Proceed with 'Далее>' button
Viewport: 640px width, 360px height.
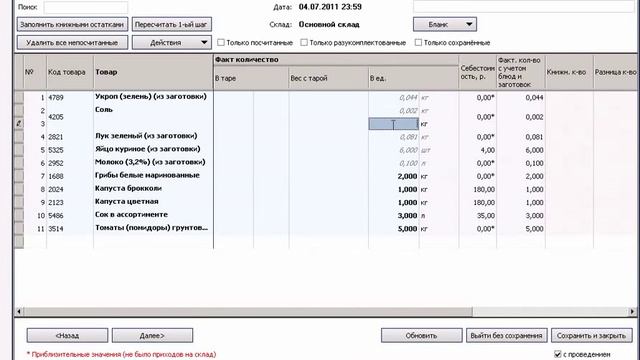pyautogui.click(x=152, y=336)
